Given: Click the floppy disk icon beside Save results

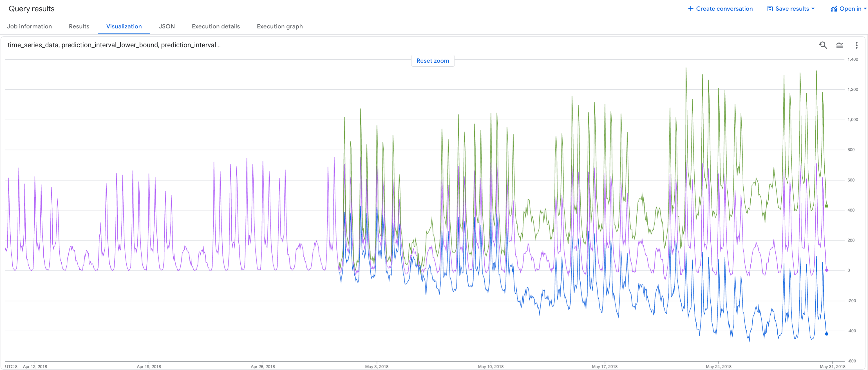Looking at the screenshot, I should coord(770,8).
